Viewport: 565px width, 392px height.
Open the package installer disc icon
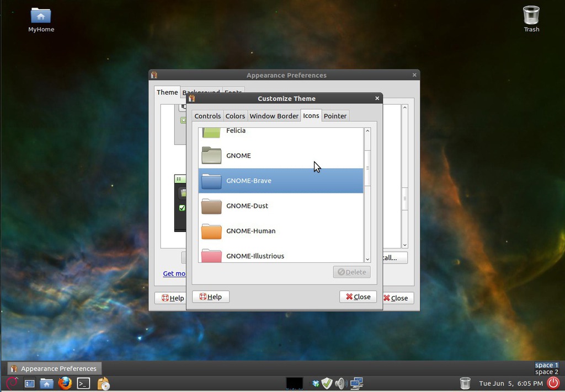point(103,384)
